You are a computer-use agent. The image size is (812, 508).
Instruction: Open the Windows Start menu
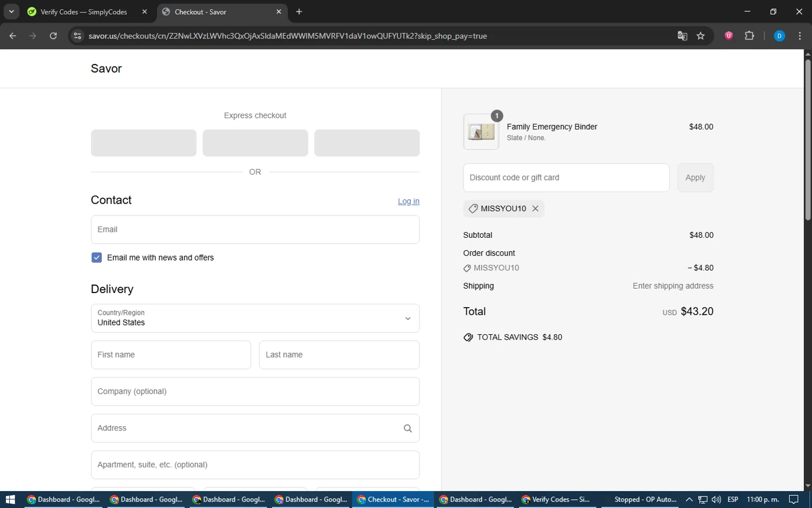(10, 499)
